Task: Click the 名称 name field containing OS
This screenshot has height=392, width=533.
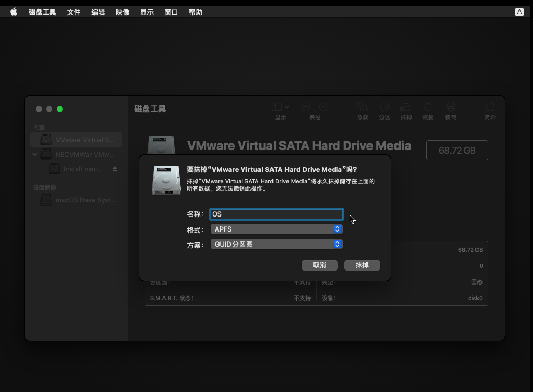Action: click(276, 214)
